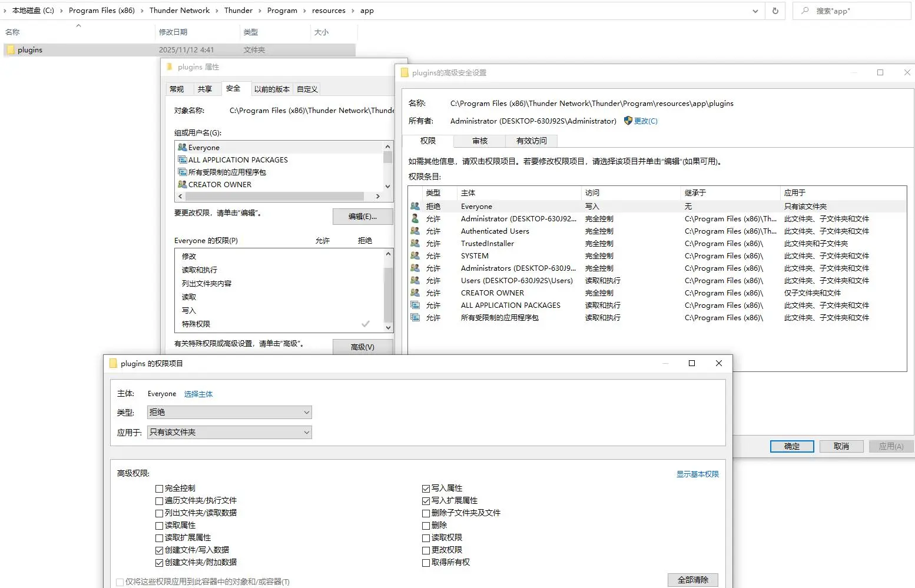Click the search magnifier icon
This screenshot has width=915, height=588.
tap(805, 11)
